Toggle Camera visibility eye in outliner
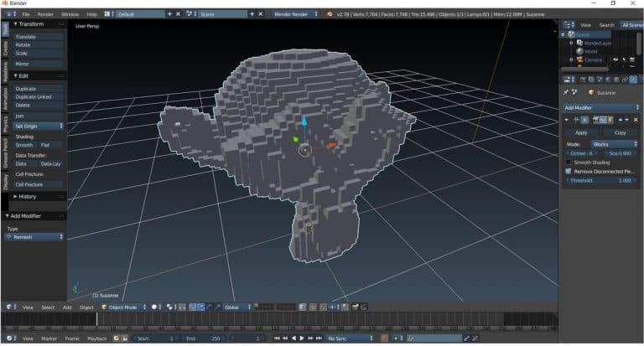The image size is (644, 346). click(615, 60)
